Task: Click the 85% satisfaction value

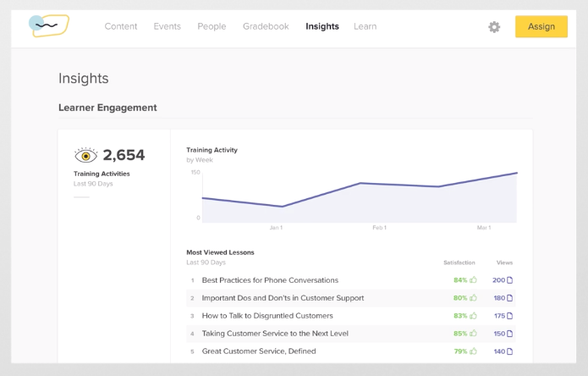Action: (460, 333)
